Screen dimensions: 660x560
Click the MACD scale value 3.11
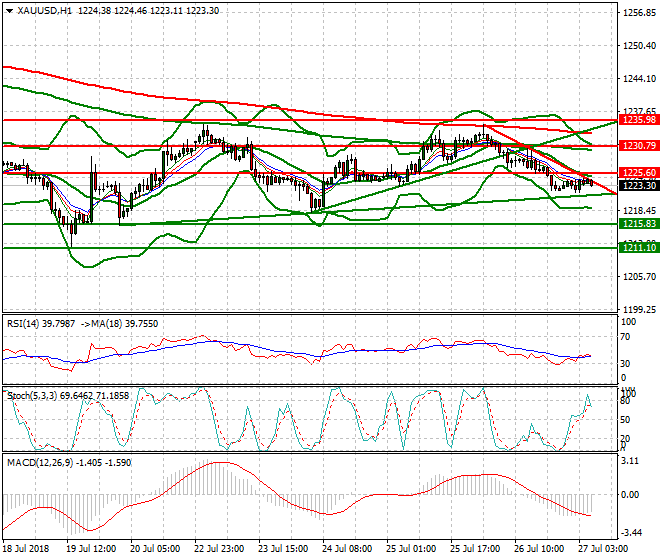click(x=630, y=461)
